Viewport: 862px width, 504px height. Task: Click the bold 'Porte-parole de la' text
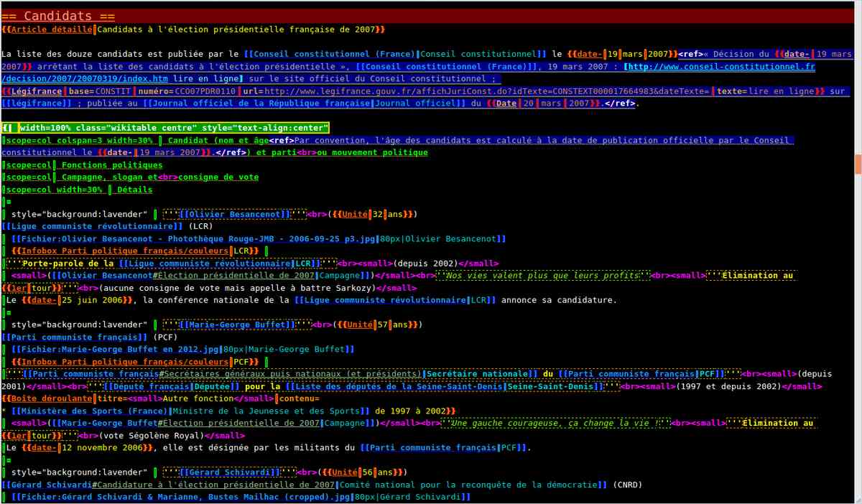pyautogui.click(x=68, y=263)
